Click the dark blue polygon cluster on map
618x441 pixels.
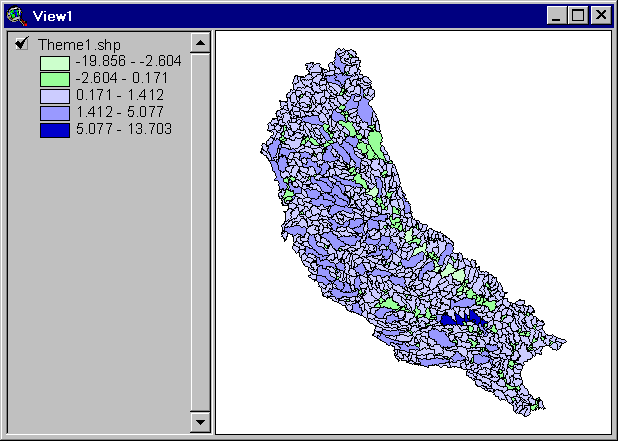coord(462,318)
